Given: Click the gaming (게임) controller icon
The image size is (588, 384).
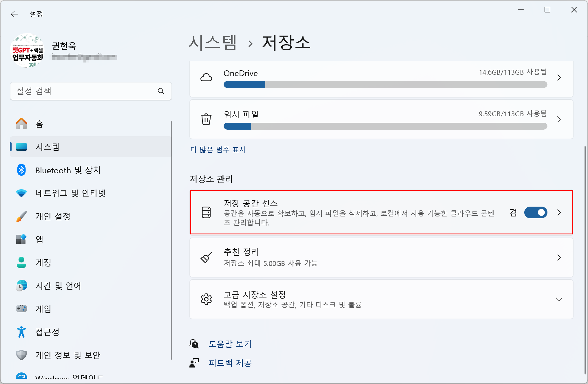Looking at the screenshot, I should pyautogui.click(x=21, y=308).
